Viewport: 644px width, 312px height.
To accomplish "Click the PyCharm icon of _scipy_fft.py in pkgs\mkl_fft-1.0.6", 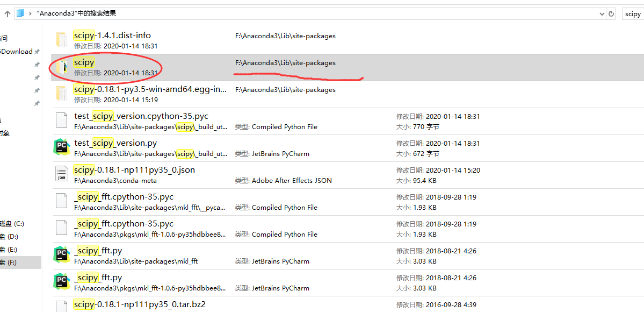I will click(62, 281).
